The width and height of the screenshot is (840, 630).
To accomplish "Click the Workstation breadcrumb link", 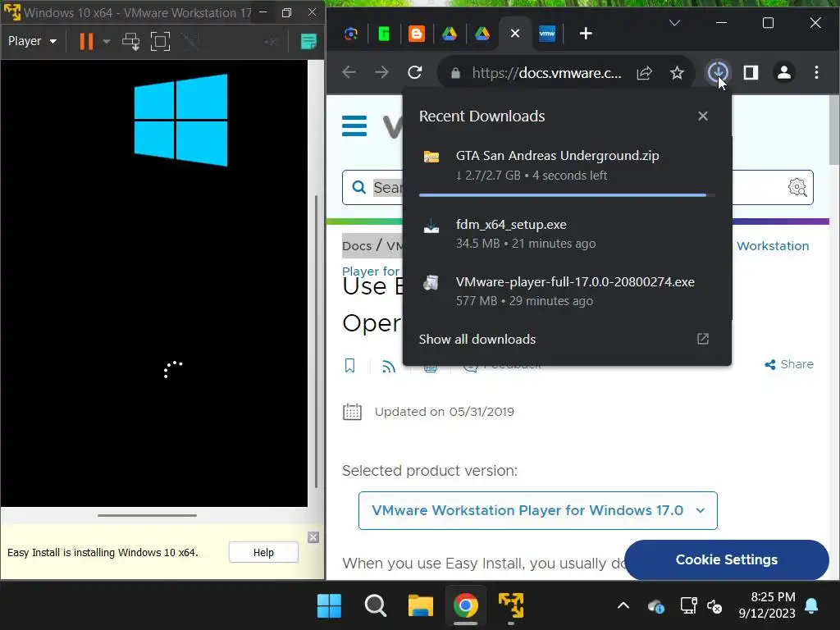I will (x=773, y=246).
